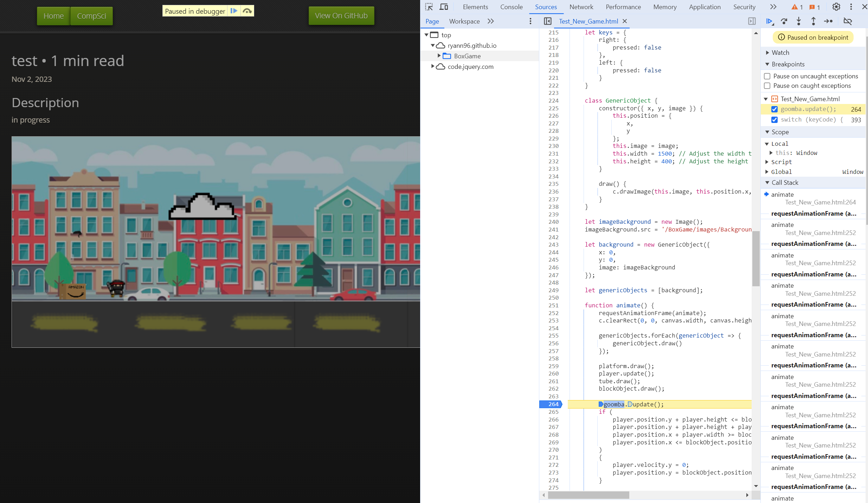Select the inspect element picker icon
Image resolution: width=868 pixels, height=503 pixels.
[x=429, y=7]
